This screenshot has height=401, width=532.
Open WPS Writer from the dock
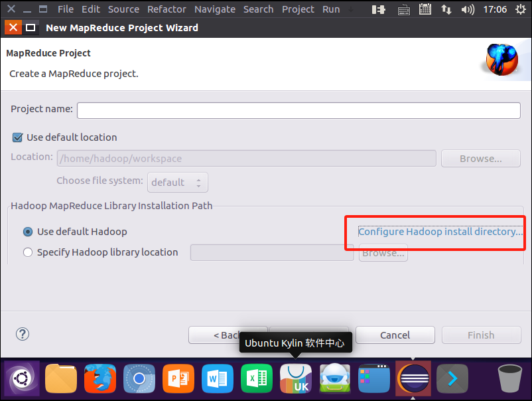pyautogui.click(x=217, y=378)
